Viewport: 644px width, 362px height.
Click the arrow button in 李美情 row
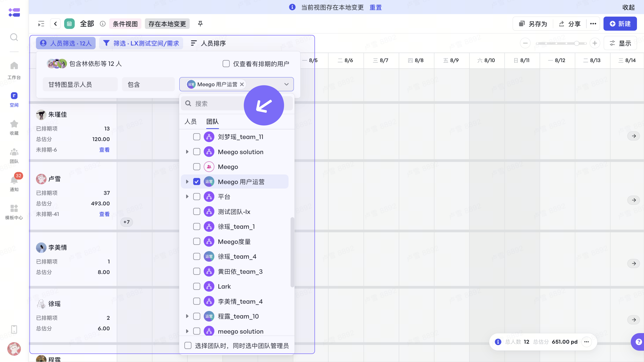(x=634, y=264)
